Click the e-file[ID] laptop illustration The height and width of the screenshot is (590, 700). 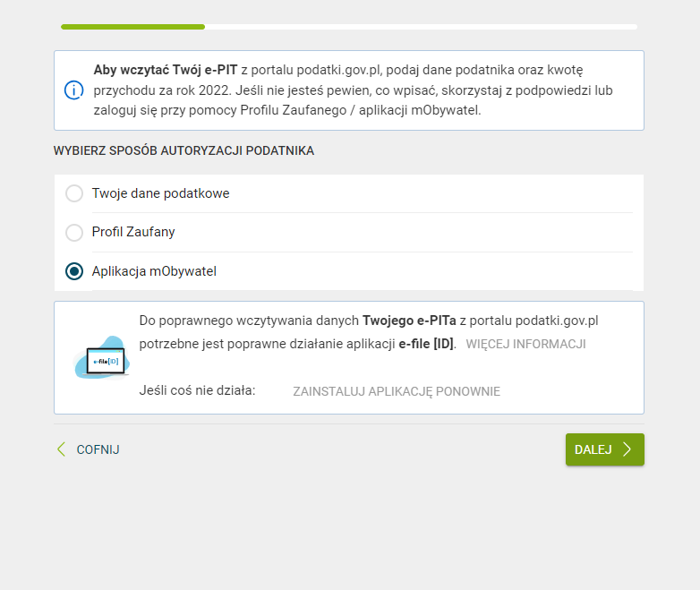[x=102, y=358]
